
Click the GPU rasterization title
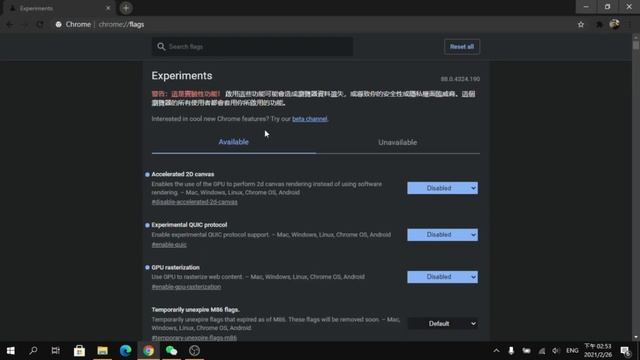point(175,267)
